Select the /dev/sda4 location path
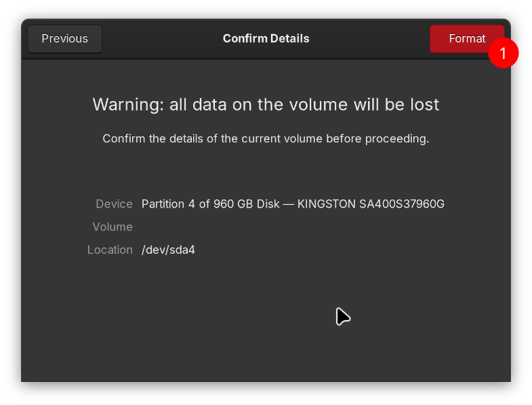The image size is (532, 405). tap(168, 250)
